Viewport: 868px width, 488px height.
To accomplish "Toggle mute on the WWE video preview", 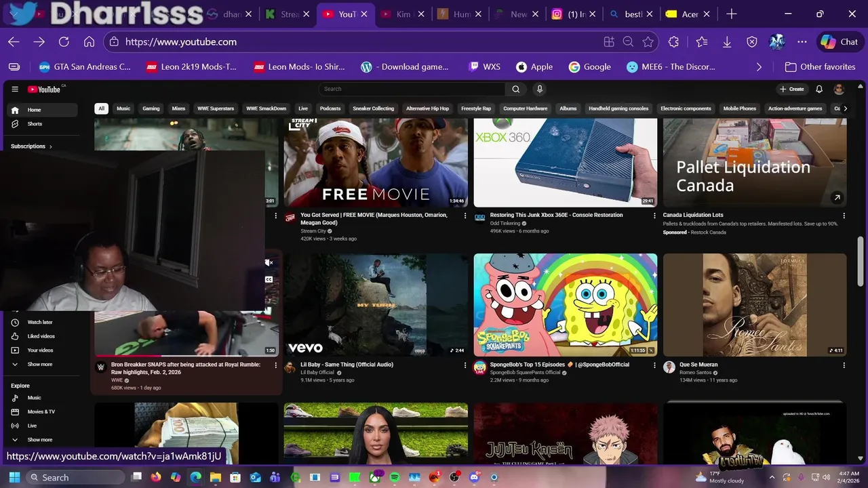I will pyautogui.click(x=269, y=263).
